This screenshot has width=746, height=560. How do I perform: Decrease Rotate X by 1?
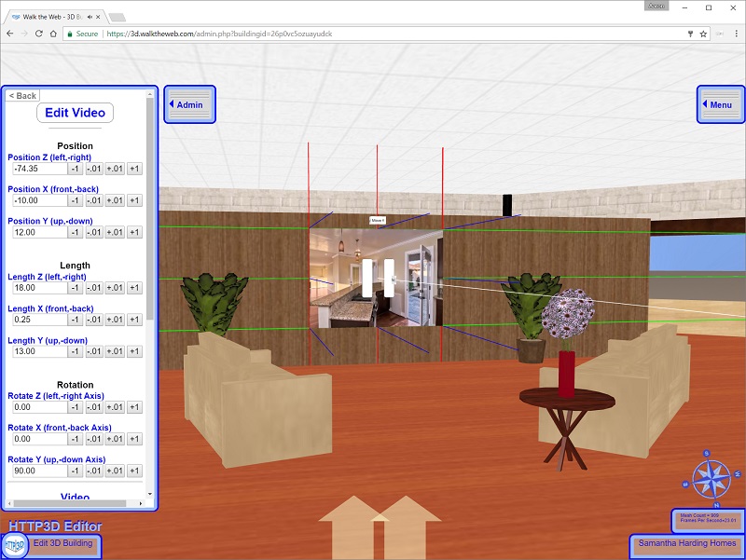click(x=76, y=439)
